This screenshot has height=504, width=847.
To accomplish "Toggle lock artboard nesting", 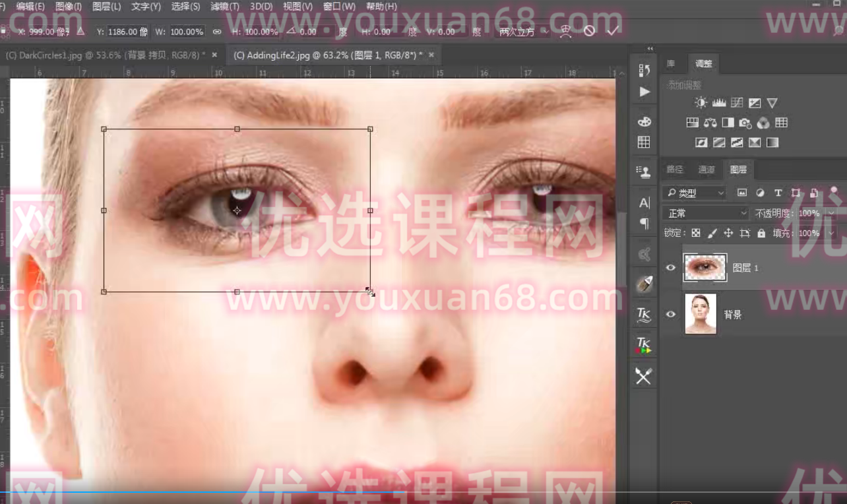I will pyautogui.click(x=745, y=233).
